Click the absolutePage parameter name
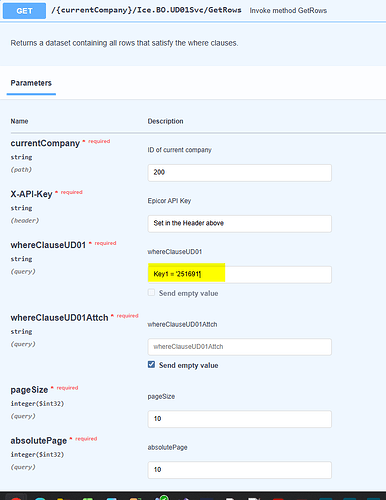 click(x=39, y=441)
